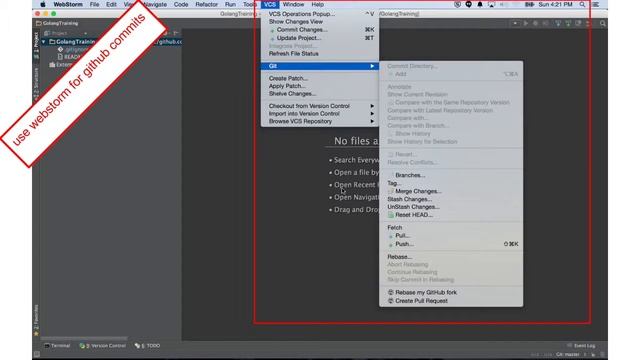Expand Checkout from Version Control submenu
Image resolution: width=640 pixels, height=360 pixels.
[x=320, y=106]
